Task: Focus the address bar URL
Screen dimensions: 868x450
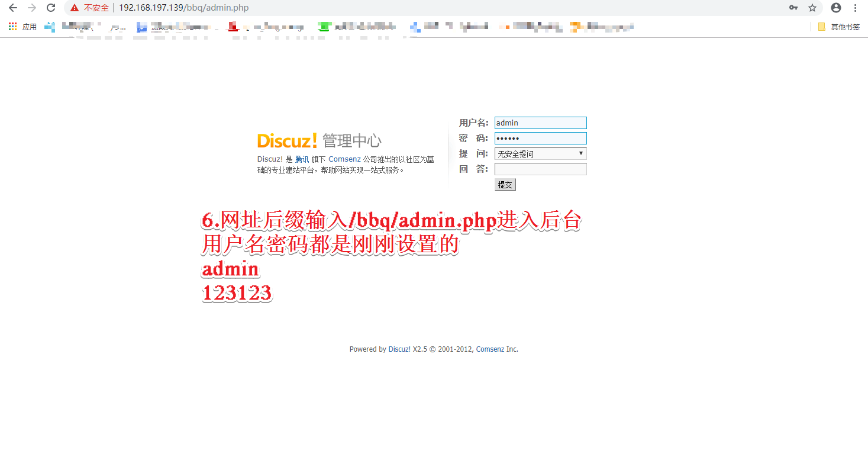Action: pos(183,8)
